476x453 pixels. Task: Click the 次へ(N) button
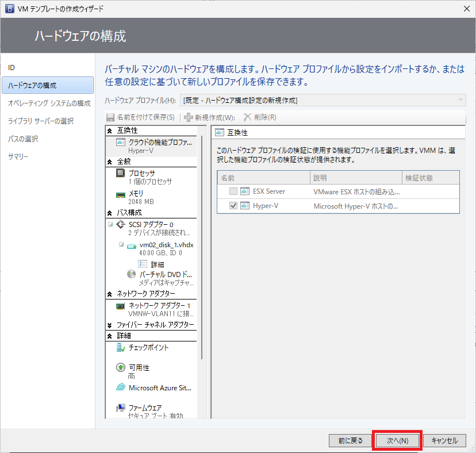397,440
